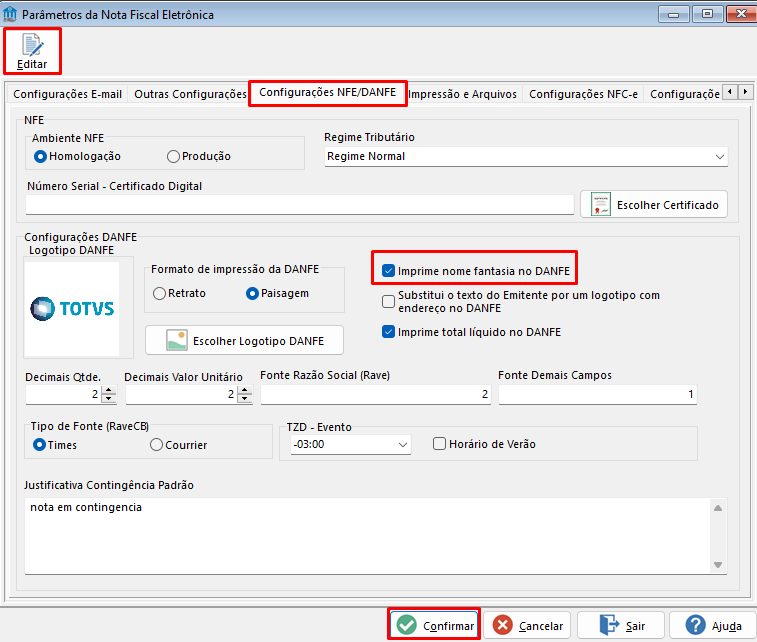The width and height of the screenshot is (757, 642).
Task: Minimize the Parâmetros window
Action: pos(673,14)
